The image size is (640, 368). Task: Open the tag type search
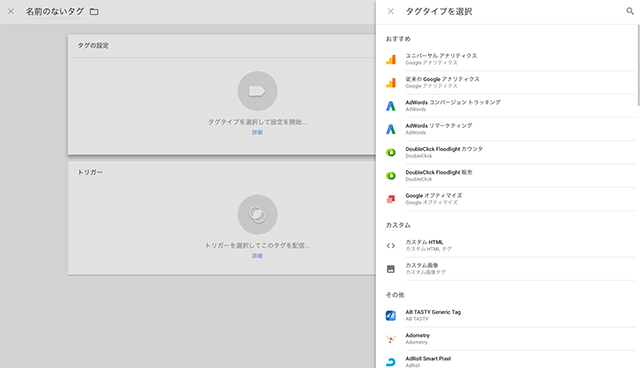630,11
